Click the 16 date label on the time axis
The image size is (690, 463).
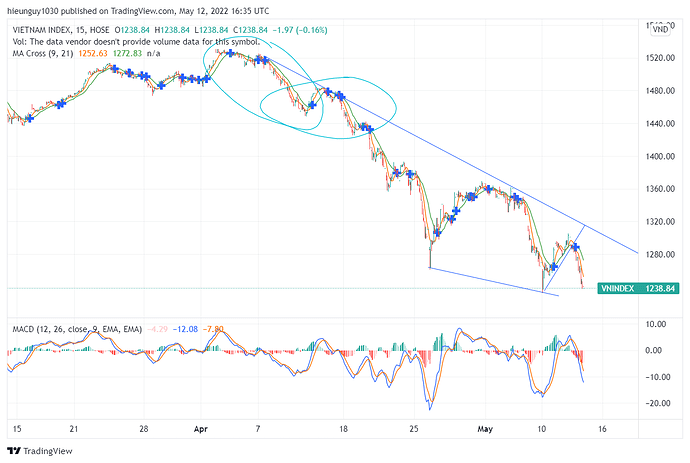tap(602, 429)
